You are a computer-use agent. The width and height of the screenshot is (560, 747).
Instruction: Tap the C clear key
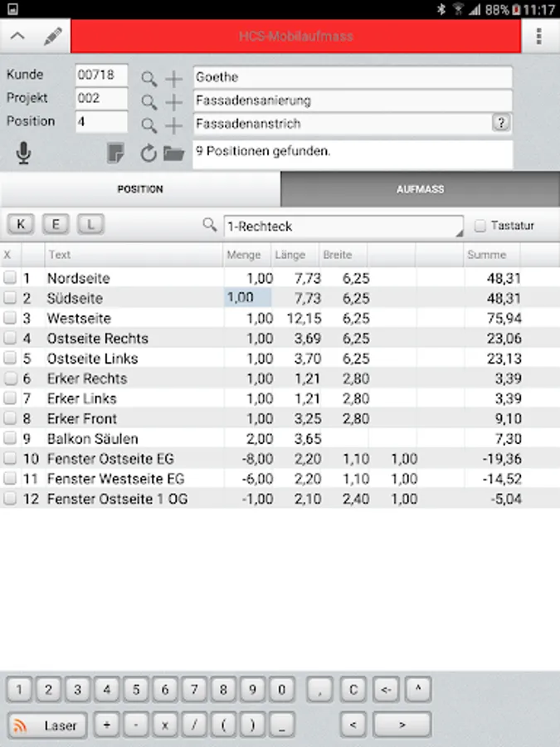pos(353,689)
